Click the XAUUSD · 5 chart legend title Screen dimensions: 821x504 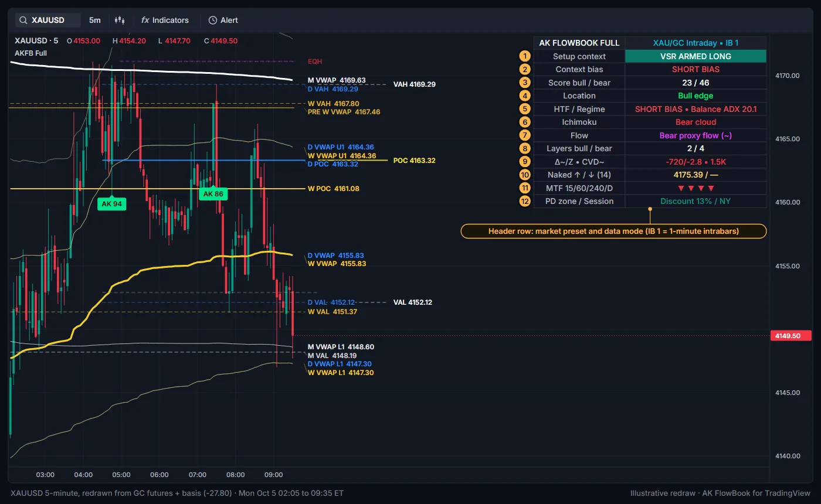click(x=36, y=40)
